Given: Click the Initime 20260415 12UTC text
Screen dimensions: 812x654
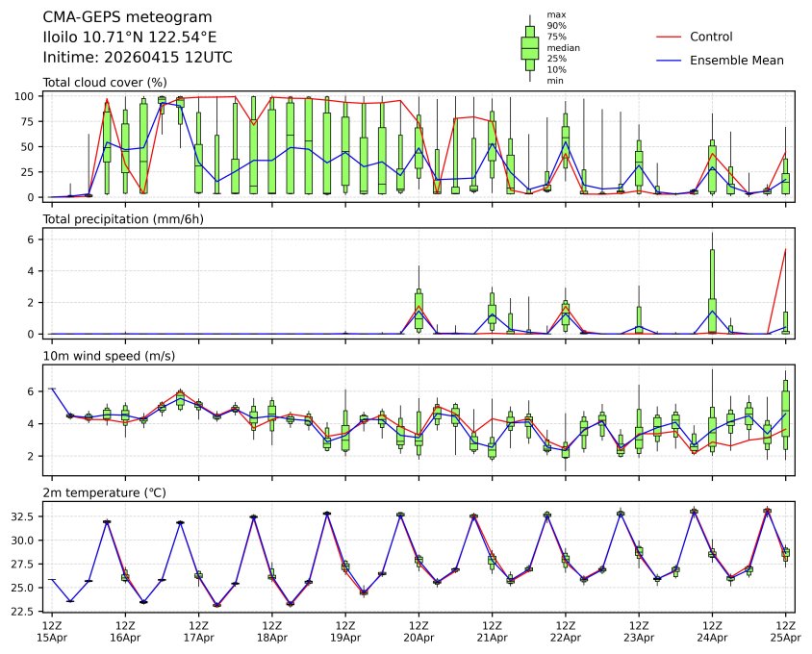Looking at the screenshot, I should tap(138, 58).
